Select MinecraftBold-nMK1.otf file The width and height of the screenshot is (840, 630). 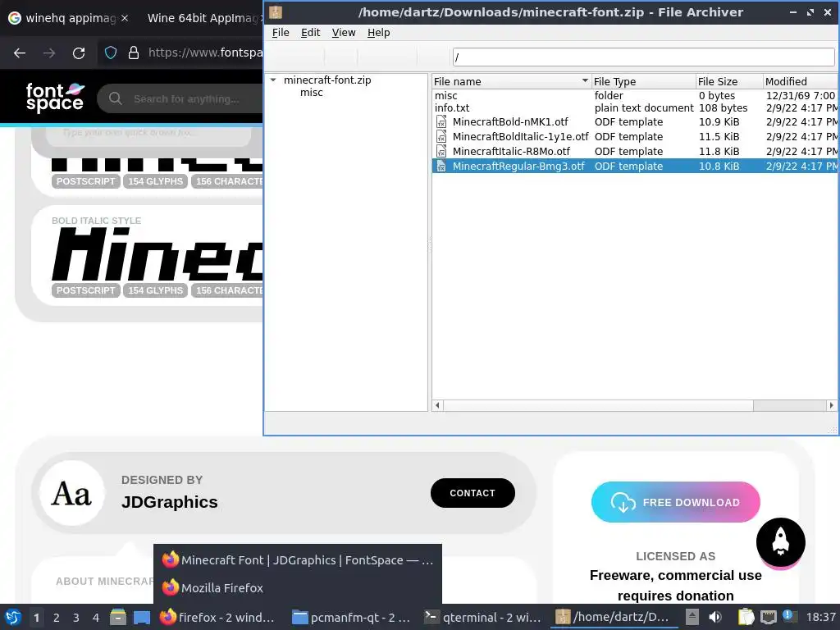point(634,122)
